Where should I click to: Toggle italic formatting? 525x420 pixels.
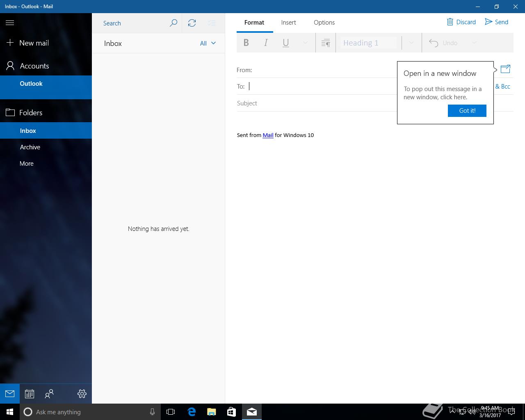point(266,43)
